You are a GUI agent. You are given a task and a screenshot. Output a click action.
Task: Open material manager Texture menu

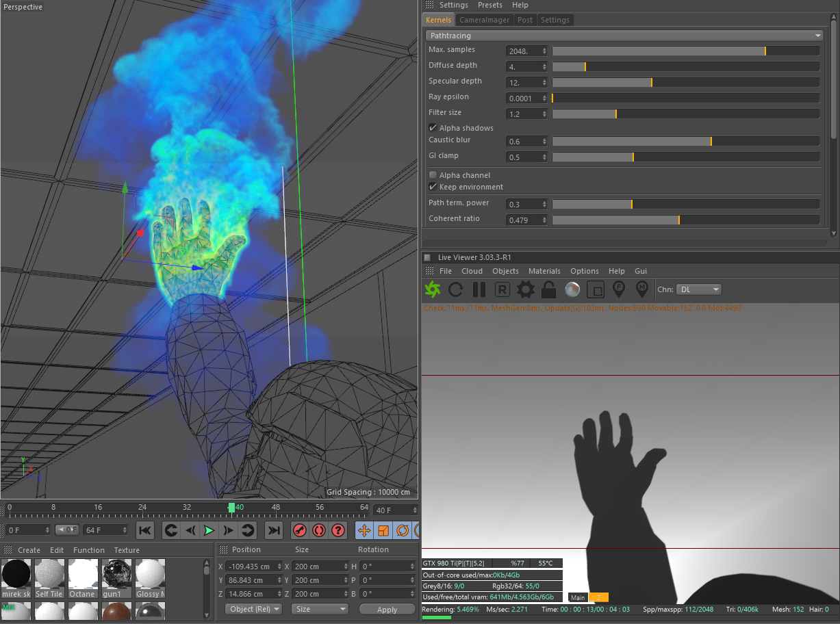click(x=127, y=550)
